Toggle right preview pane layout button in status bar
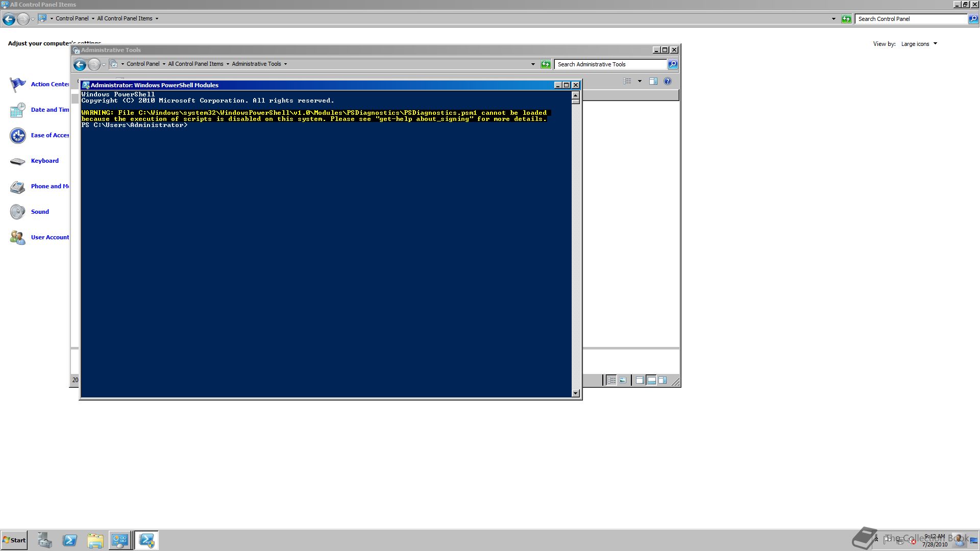 pyautogui.click(x=663, y=380)
